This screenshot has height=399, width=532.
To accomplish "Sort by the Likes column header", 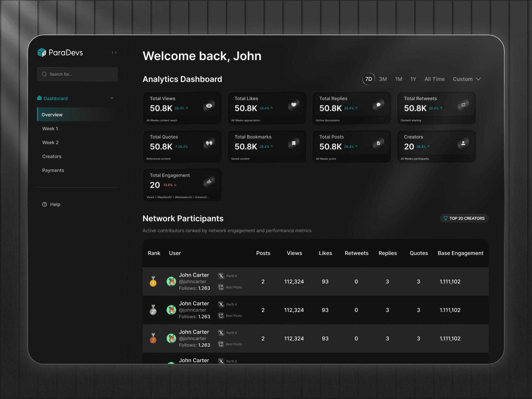I will click(325, 253).
